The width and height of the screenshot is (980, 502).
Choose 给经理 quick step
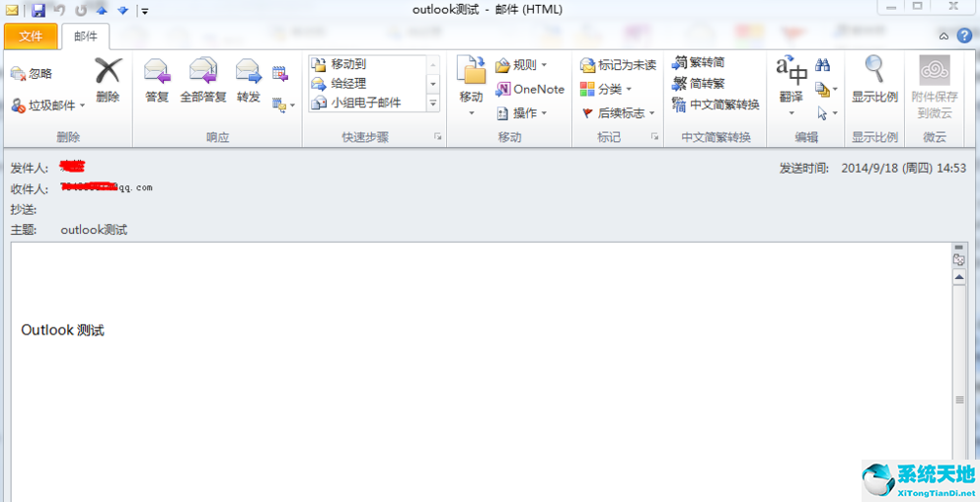point(367,83)
